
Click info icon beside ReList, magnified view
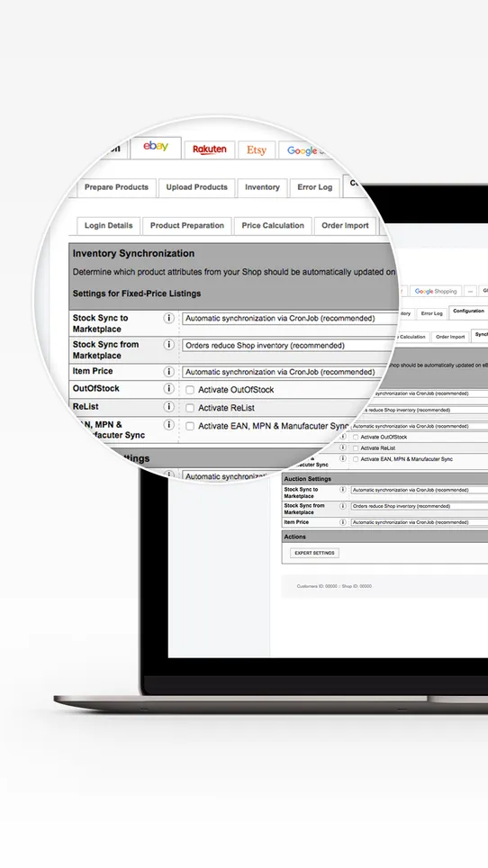[x=168, y=407]
